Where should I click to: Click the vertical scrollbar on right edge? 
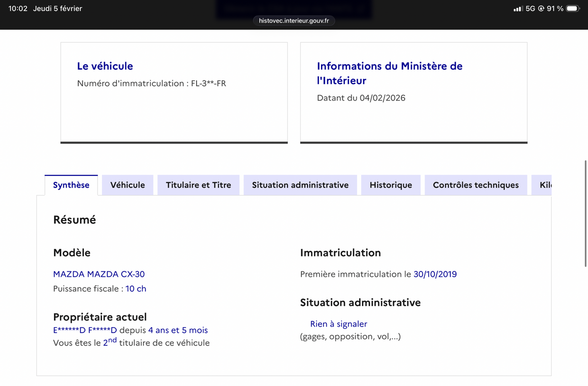pyautogui.click(x=586, y=213)
